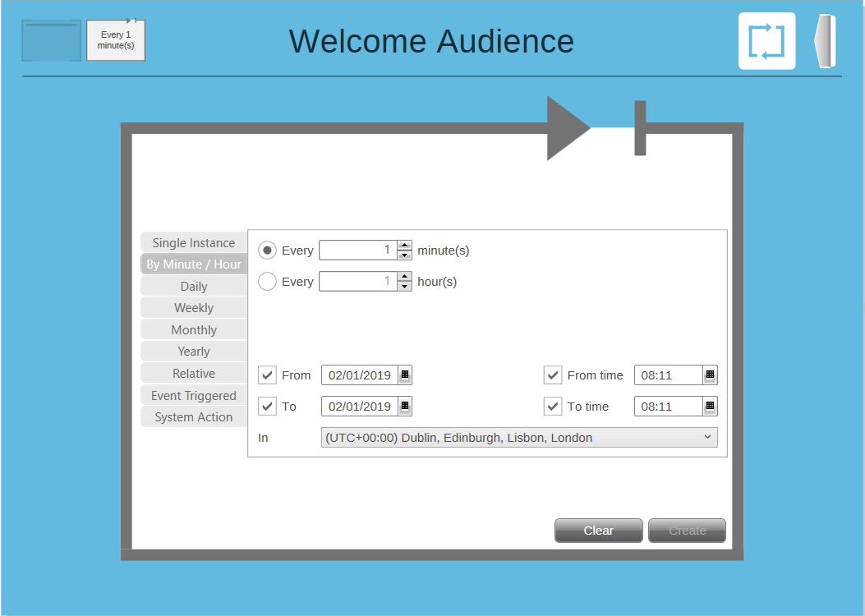Select the Every hour(s) radio button
The height and width of the screenshot is (616, 865).
coord(268,282)
